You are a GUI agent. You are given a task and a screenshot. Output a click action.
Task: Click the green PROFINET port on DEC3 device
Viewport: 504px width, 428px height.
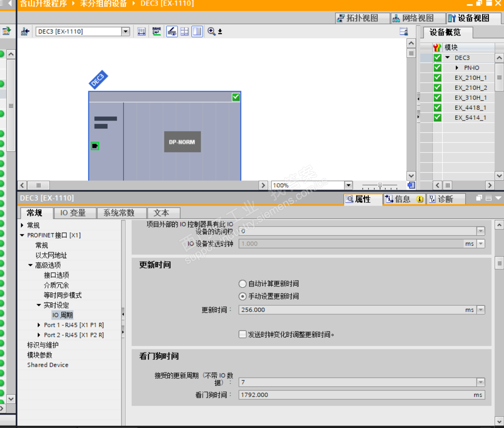(x=95, y=146)
